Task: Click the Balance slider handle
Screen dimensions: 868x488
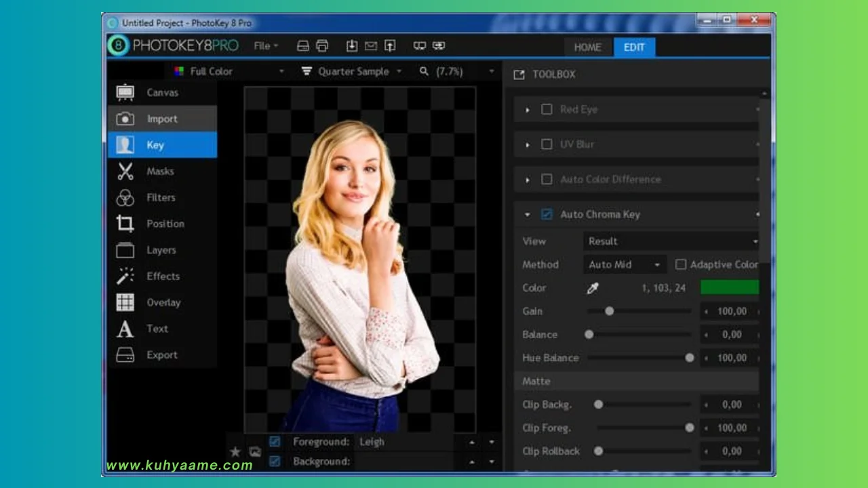Action: point(589,334)
